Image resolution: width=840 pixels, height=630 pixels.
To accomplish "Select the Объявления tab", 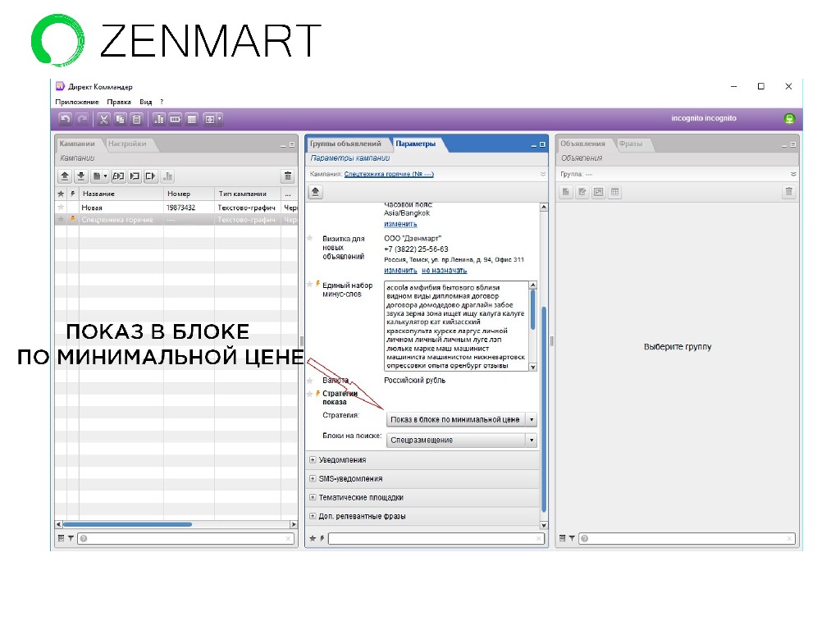I will (583, 144).
